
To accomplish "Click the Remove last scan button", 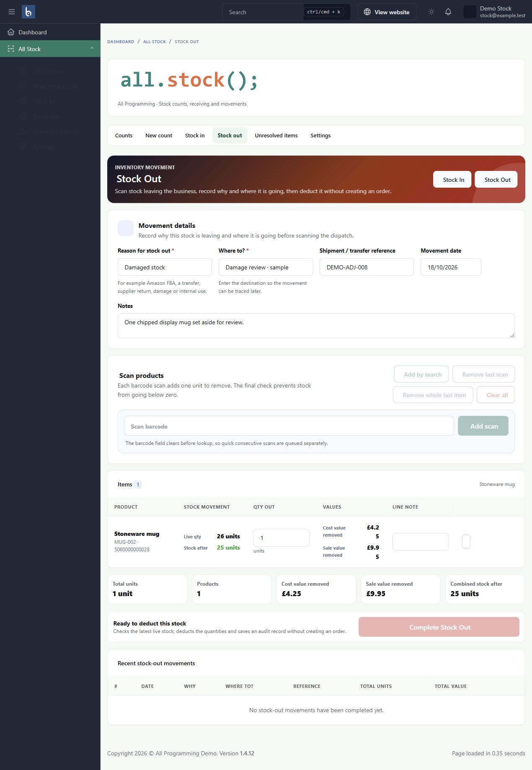I will click(x=484, y=375).
